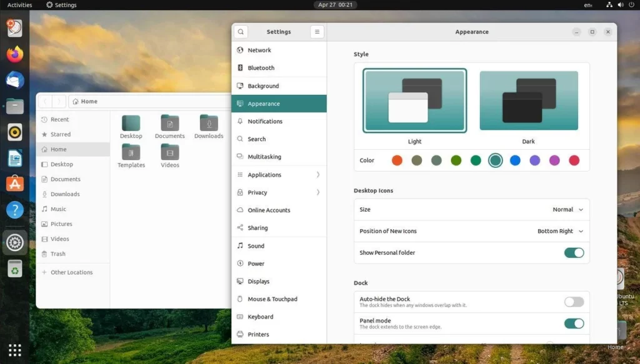Enable Auto-hide the Dock switch
This screenshot has width=640, height=364.
(x=574, y=302)
